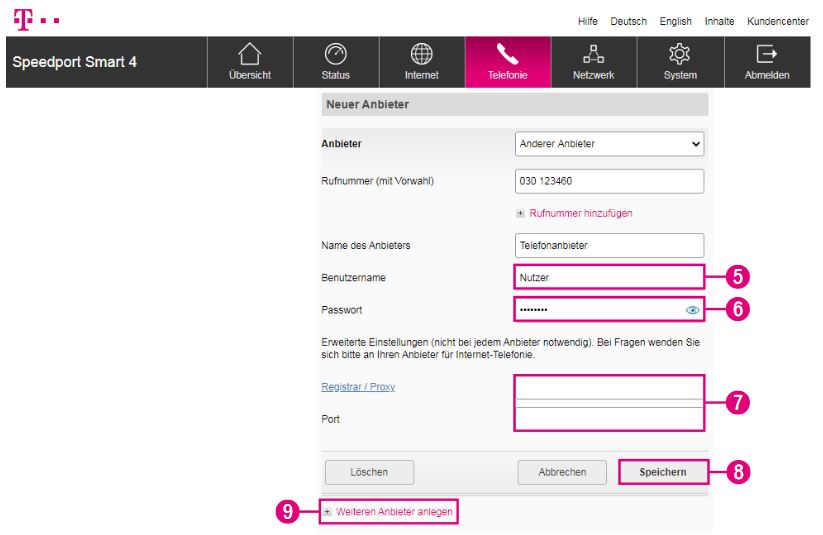The image size is (823, 535).
Task: Open the Hilfe menu link
Action: point(588,21)
